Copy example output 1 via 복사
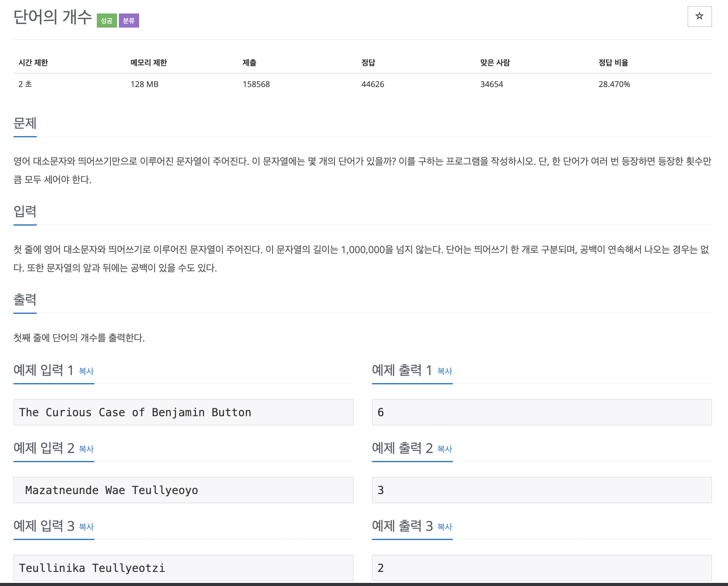Image resolution: width=728 pixels, height=586 pixels. (444, 371)
